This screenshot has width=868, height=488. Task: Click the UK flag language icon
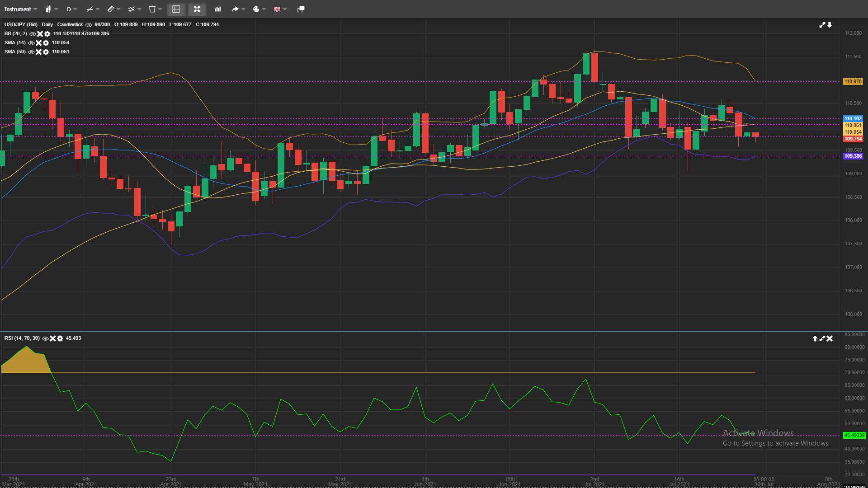click(277, 9)
